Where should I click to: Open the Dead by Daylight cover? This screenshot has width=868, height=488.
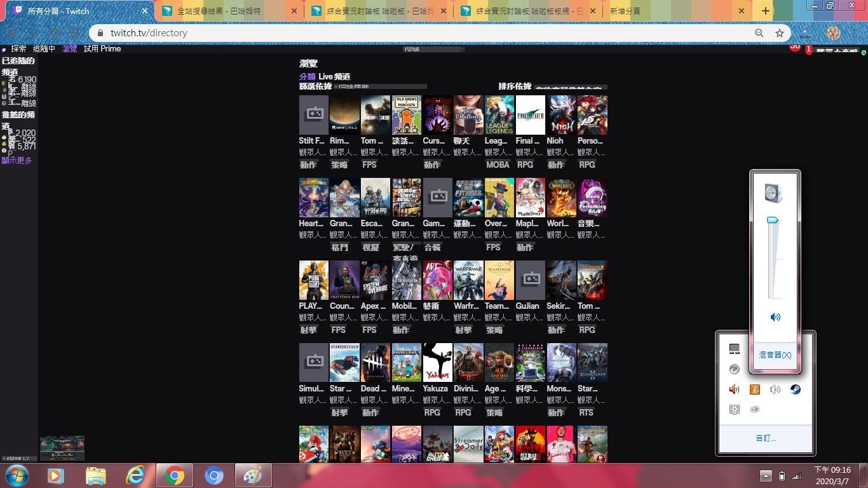[x=376, y=363]
